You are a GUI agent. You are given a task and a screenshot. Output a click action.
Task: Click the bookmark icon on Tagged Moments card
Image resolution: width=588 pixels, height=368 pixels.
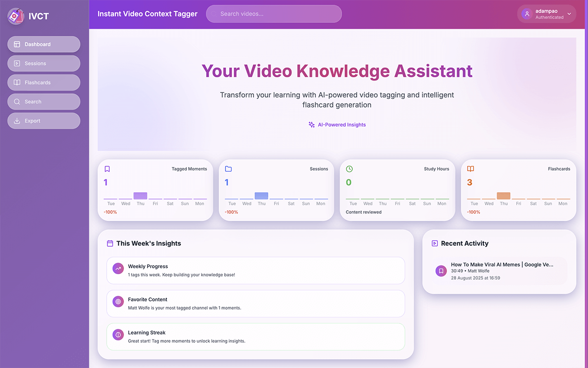107,169
